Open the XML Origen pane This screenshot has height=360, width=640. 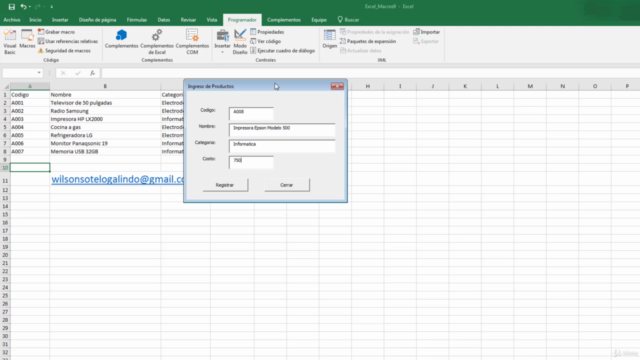(329, 39)
